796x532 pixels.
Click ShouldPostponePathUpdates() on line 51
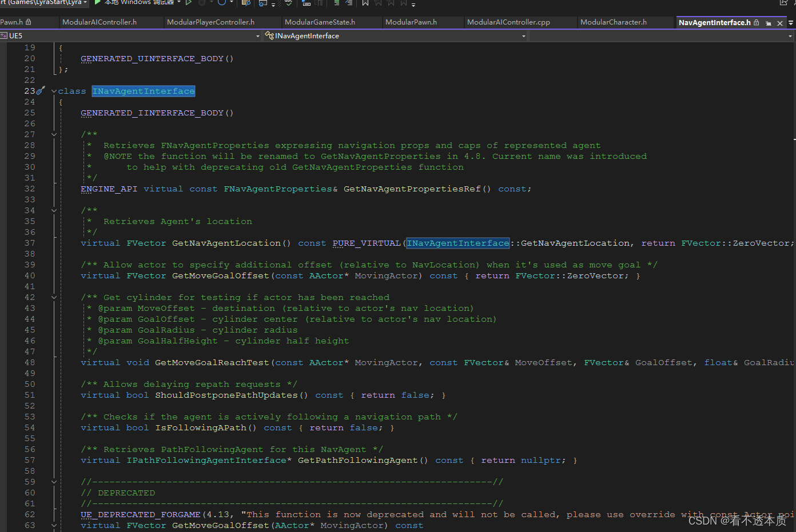click(232, 395)
